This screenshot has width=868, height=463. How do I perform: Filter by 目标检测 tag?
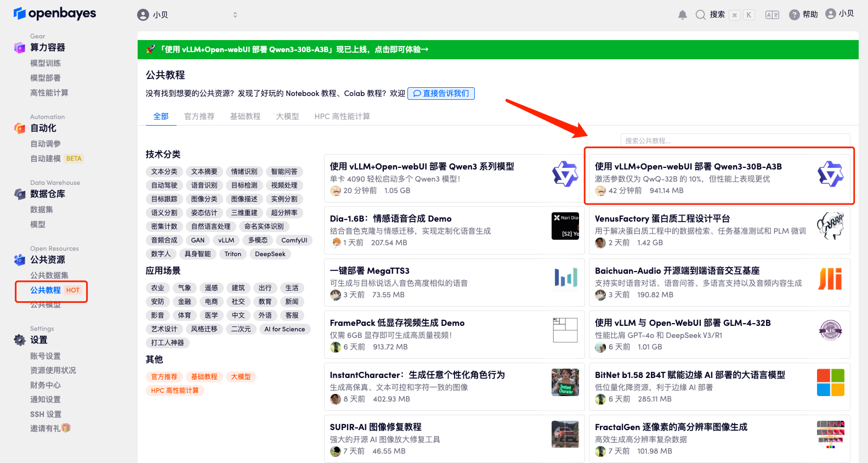click(x=245, y=185)
